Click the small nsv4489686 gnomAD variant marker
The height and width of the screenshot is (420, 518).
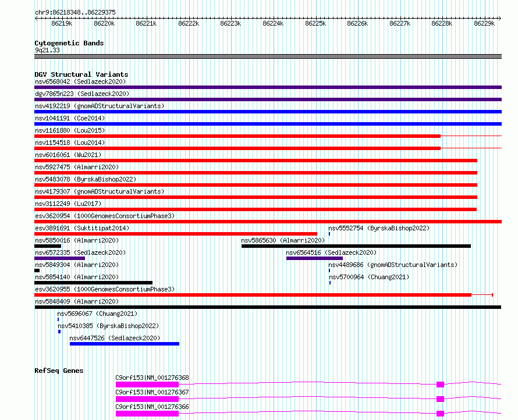pos(329,270)
